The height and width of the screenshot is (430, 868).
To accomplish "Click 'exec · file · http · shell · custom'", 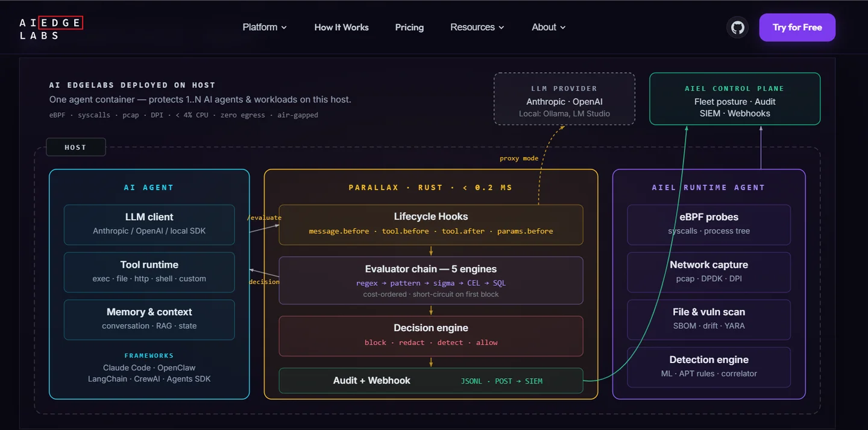I will [149, 279].
